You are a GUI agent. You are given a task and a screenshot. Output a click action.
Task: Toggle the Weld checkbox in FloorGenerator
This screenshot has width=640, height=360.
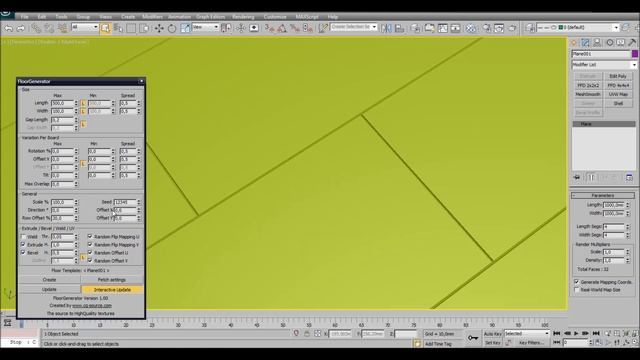[23, 236]
